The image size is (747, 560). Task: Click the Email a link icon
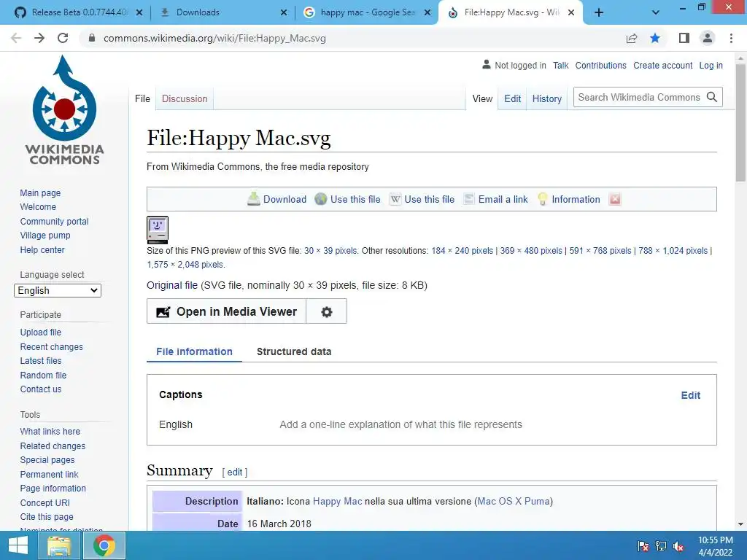(x=469, y=199)
